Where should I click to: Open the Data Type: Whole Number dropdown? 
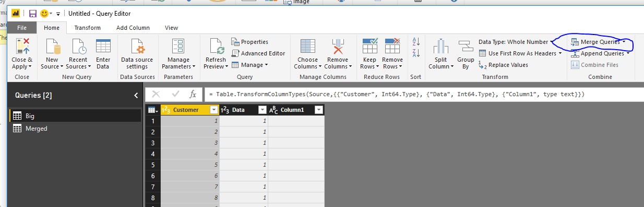tap(516, 42)
